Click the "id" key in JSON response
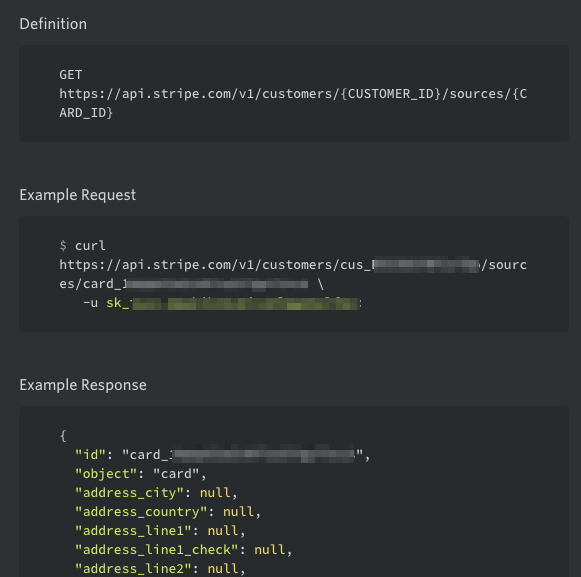The image size is (581, 577). [90, 455]
